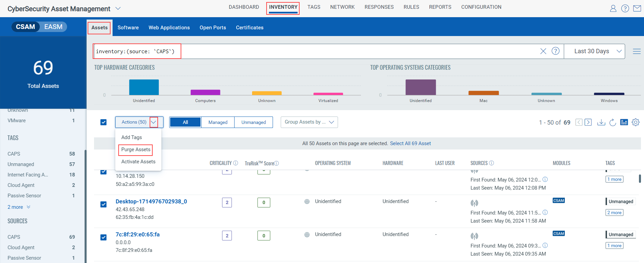This screenshot has height=263, width=644.
Task: Open the user profile icon
Action: pyautogui.click(x=613, y=8)
